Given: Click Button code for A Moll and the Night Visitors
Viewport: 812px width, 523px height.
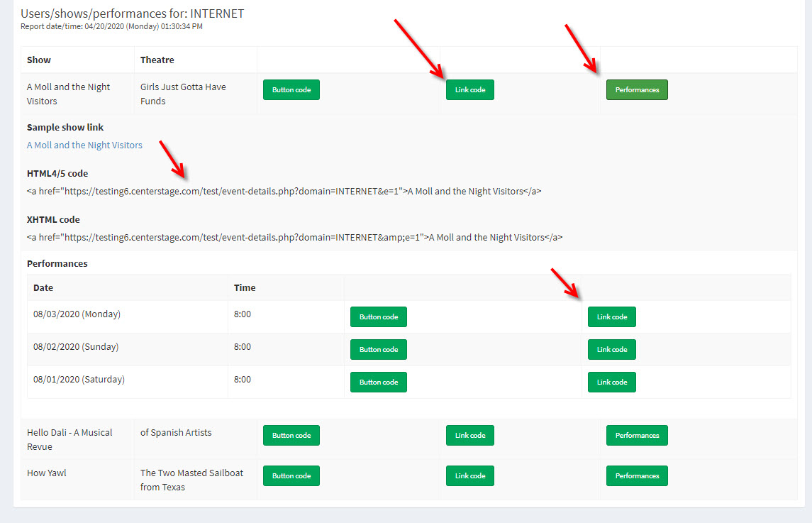Looking at the screenshot, I should [291, 89].
